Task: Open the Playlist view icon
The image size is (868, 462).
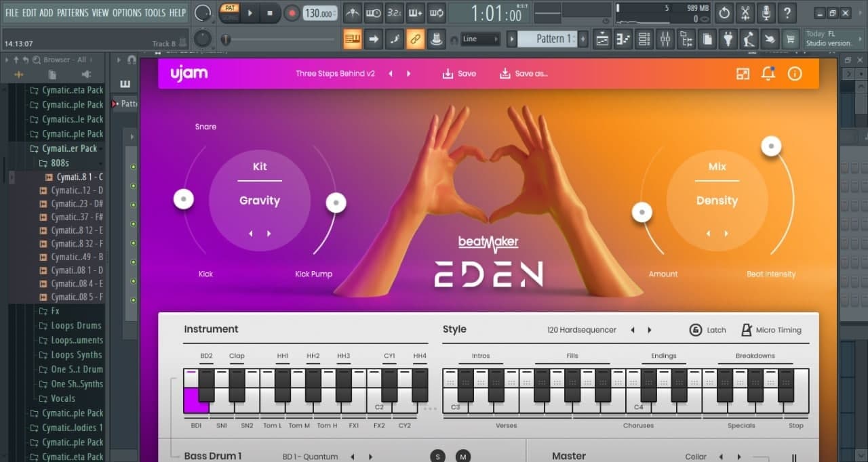Action: pyautogui.click(x=602, y=39)
